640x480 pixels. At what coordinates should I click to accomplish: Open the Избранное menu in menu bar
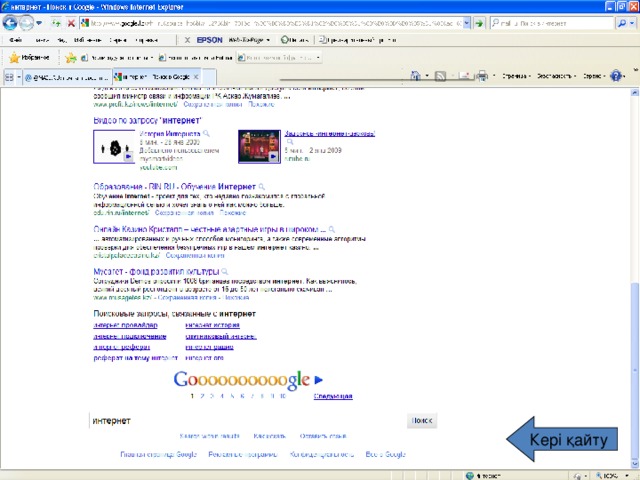point(88,40)
